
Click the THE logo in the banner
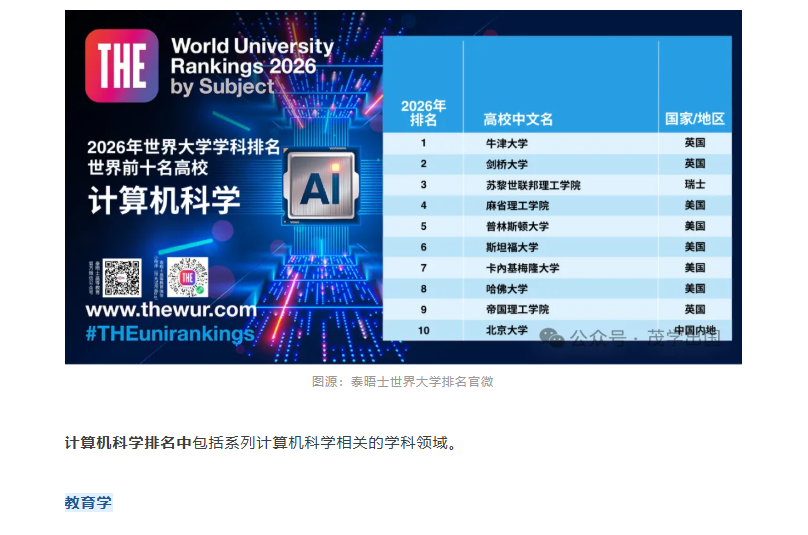point(121,66)
